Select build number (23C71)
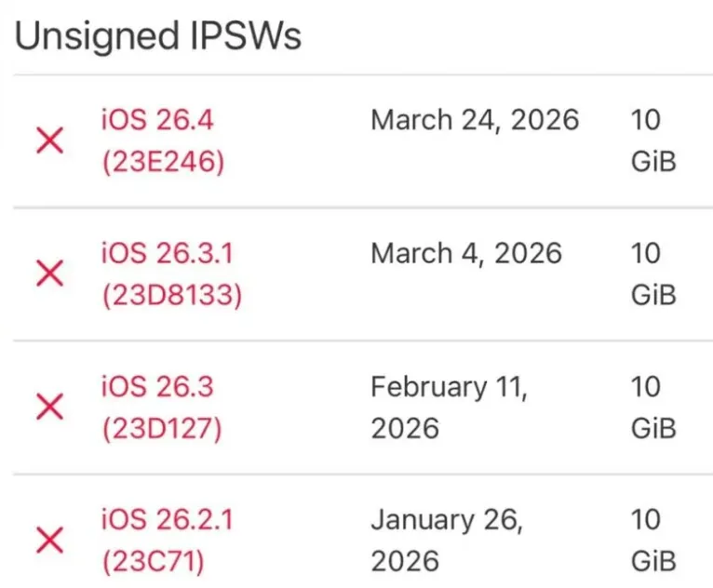The image size is (713, 588). tap(154, 561)
